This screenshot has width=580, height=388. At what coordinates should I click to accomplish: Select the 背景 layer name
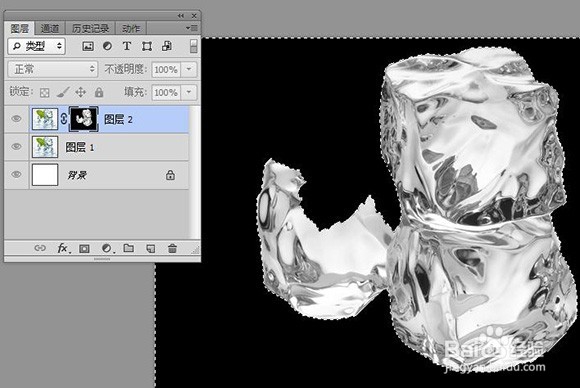click(77, 175)
